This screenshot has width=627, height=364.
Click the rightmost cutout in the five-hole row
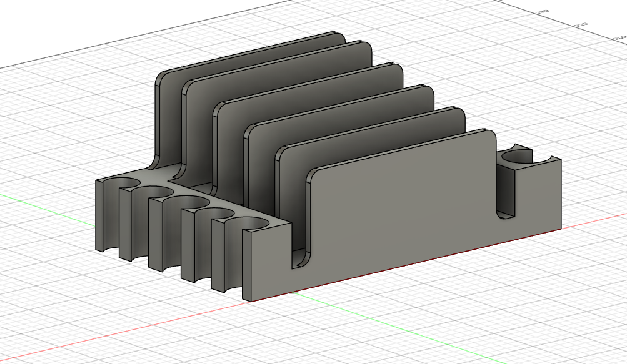246,224
